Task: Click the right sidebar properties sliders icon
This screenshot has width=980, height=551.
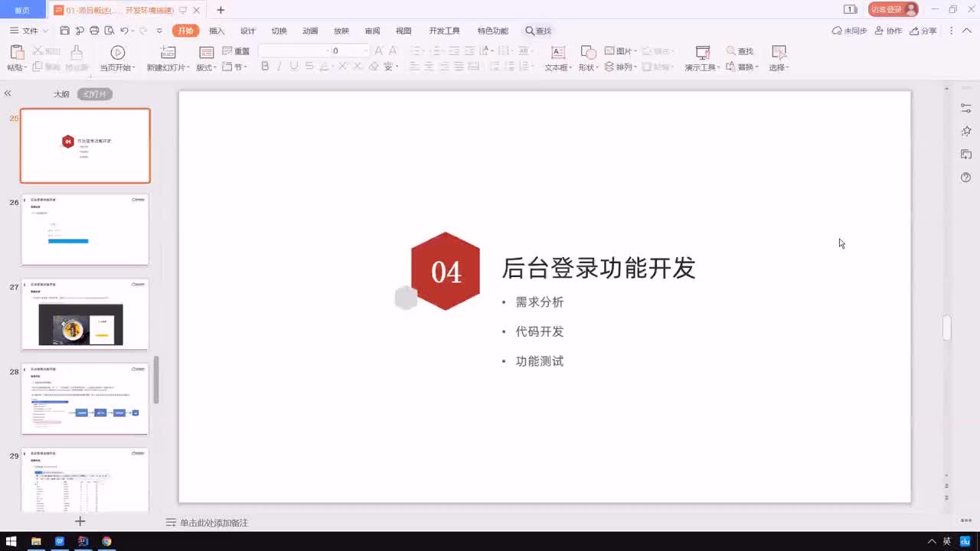Action: pos(966,109)
